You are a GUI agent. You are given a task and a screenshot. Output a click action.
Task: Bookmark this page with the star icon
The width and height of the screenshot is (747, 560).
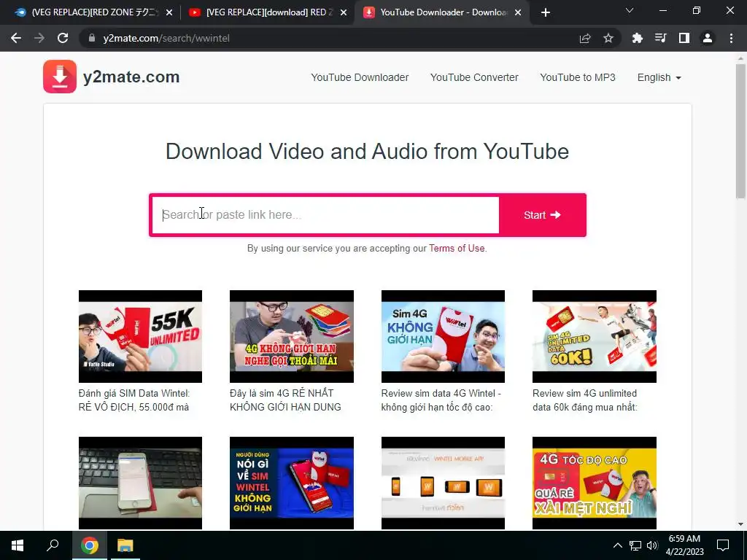point(608,38)
